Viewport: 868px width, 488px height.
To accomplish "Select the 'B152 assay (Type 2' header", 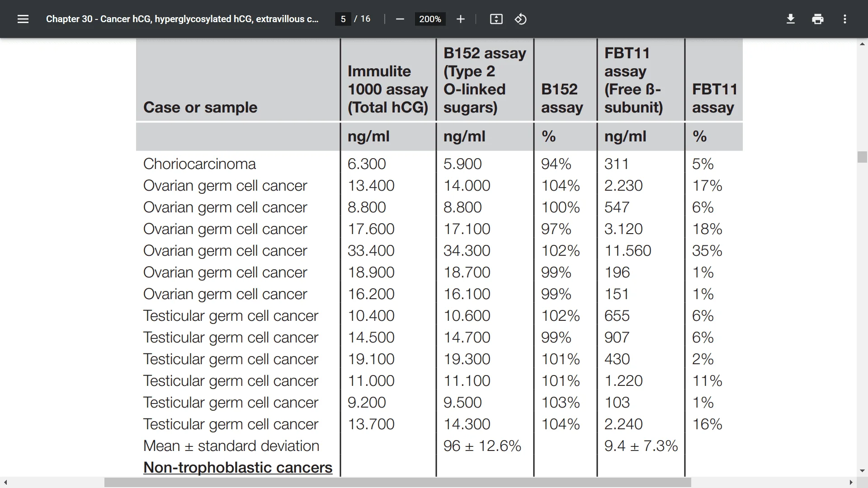I will pyautogui.click(x=485, y=80).
